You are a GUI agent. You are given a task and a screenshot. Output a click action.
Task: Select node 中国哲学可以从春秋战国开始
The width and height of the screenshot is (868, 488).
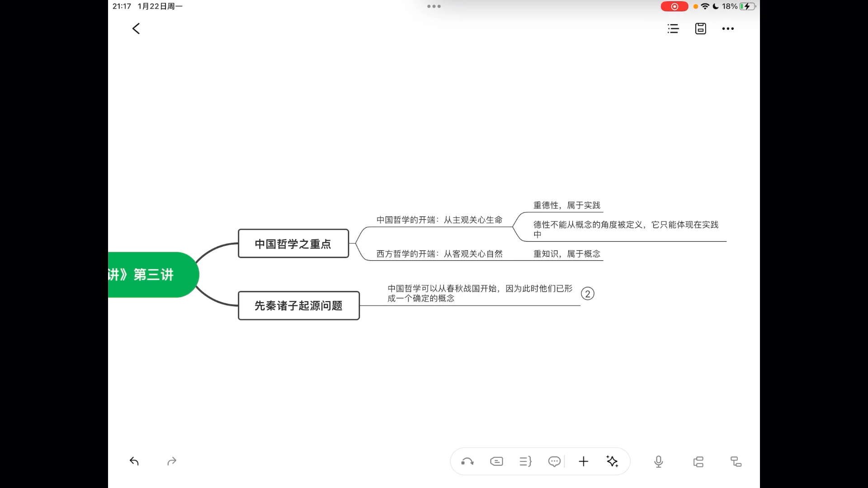coord(480,293)
